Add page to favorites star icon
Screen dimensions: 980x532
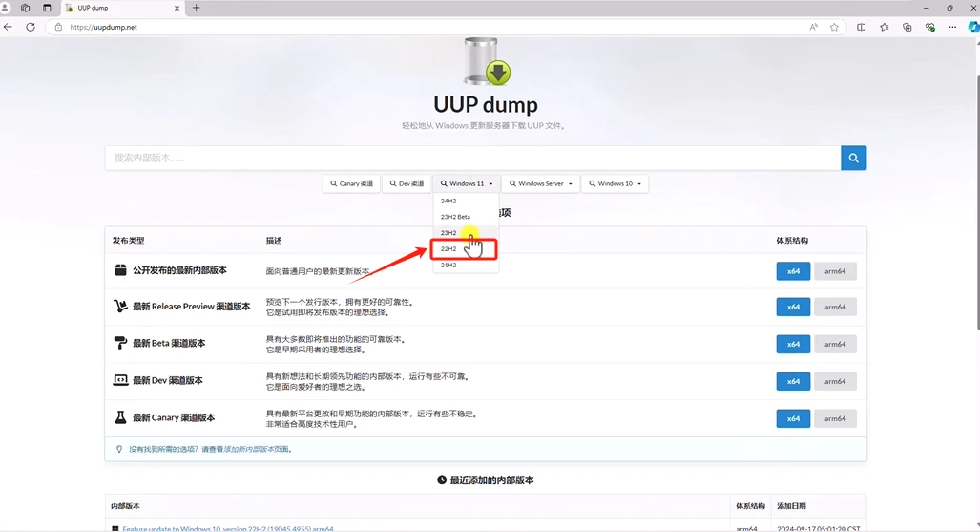(x=834, y=27)
